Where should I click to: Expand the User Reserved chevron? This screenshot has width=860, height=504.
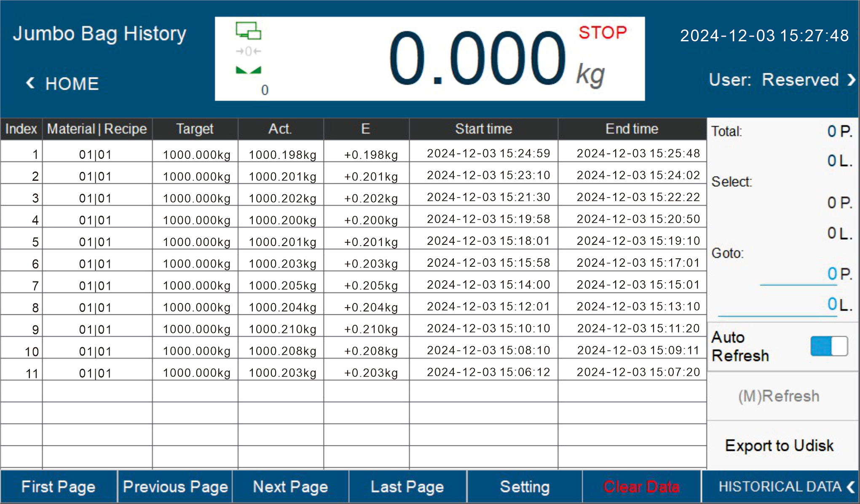(x=851, y=80)
